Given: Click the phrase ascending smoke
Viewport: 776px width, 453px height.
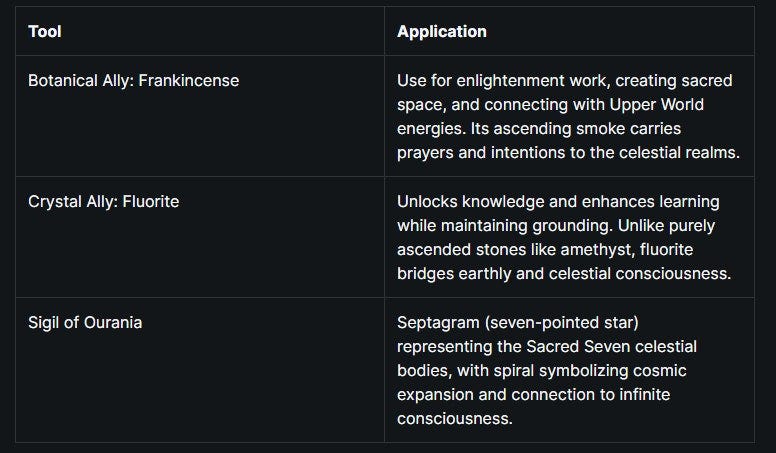Looking at the screenshot, I should tap(559, 129).
